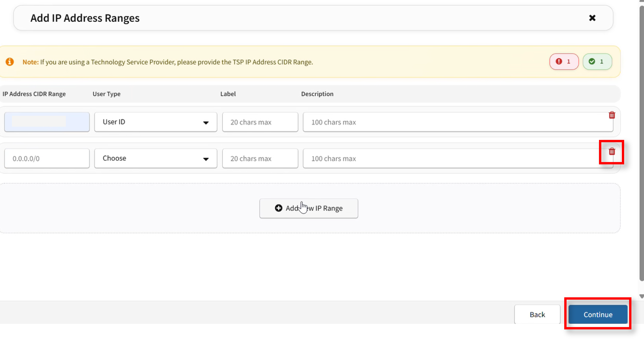This screenshot has width=644, height=339.
Task: Click the User Type column header
Action: [x=107, y=94]
